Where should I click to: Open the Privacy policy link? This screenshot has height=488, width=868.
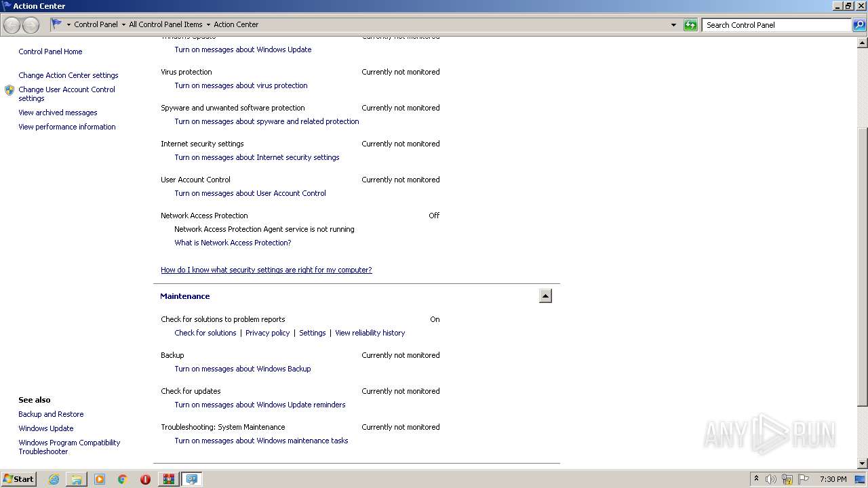[267, 333]
